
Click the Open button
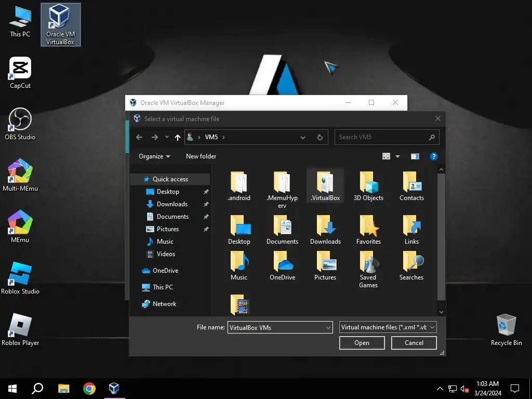pyautogui.click(x=362, y=343)
